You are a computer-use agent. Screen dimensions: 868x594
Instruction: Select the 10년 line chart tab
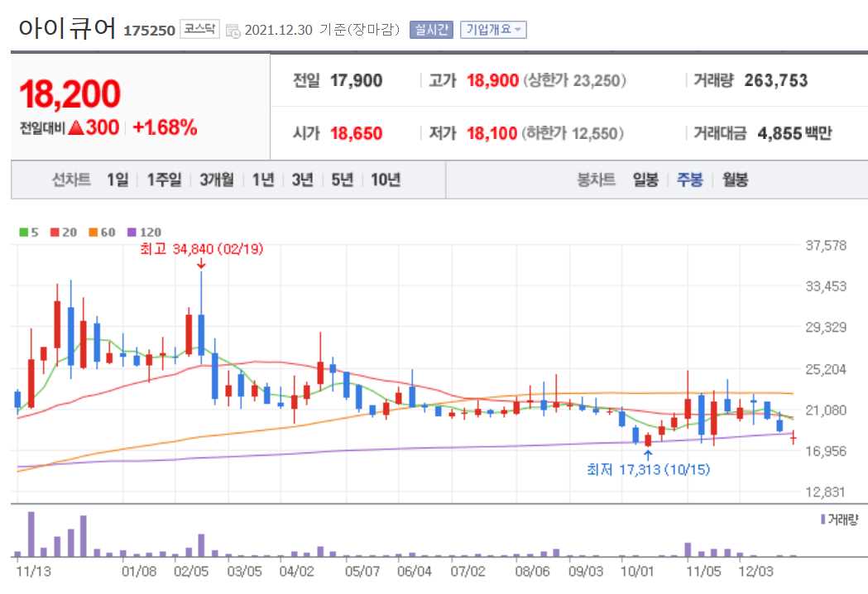(386, 180)
